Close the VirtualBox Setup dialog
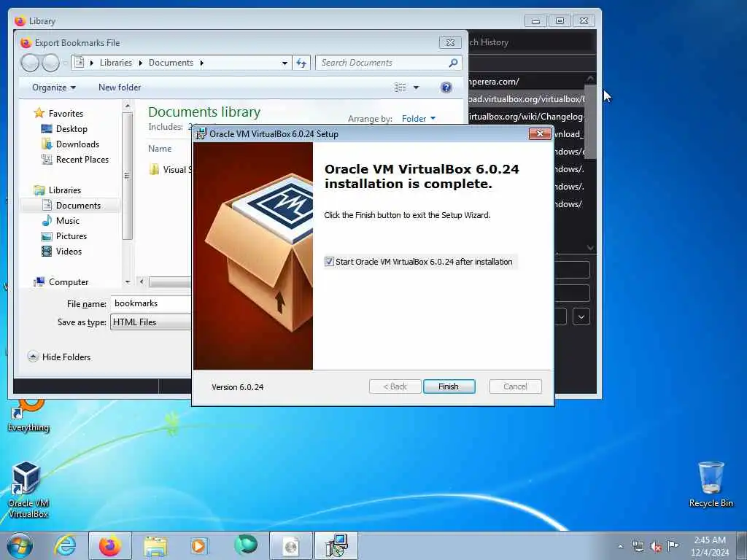The width and height of the screenshot is (747, 560). pos(540,134)
